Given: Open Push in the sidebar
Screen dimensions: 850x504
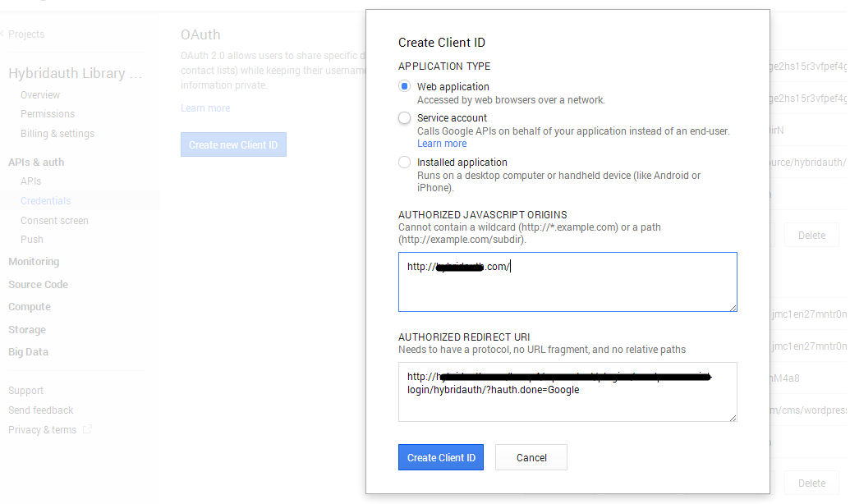Looking at the screenshot, I should 32,240.
